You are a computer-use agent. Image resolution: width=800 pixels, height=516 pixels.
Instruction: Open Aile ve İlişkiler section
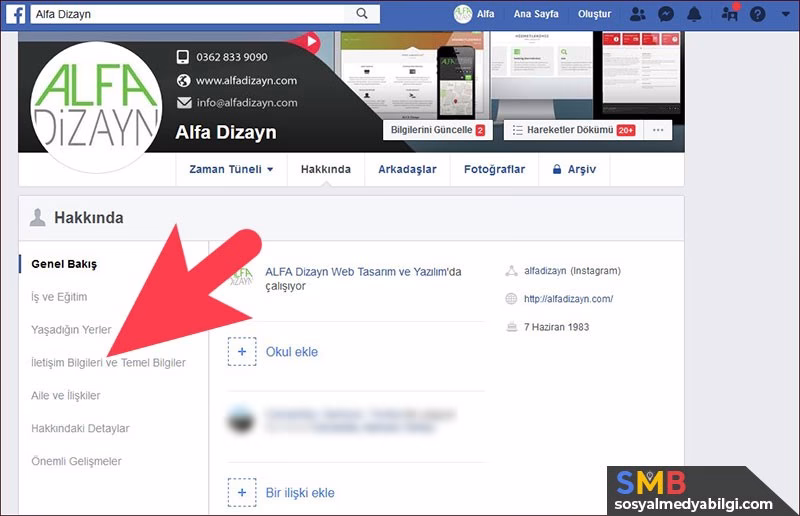[66, 396]
